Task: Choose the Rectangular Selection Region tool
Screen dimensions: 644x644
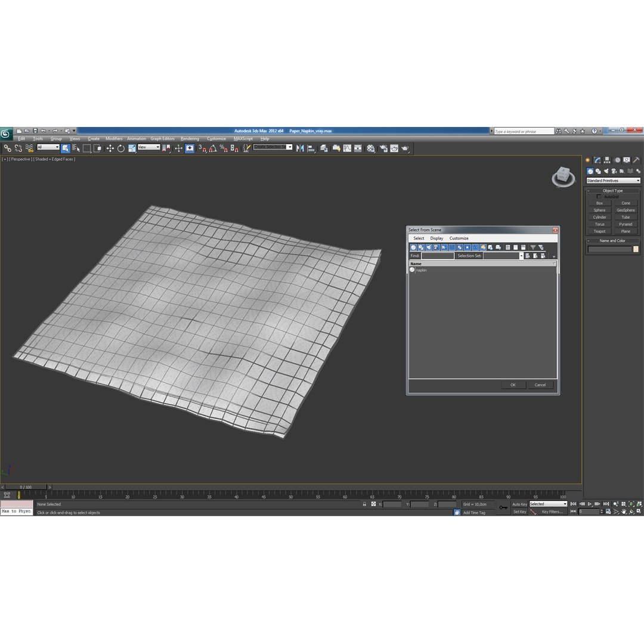Action: click(x=86, y=148)
